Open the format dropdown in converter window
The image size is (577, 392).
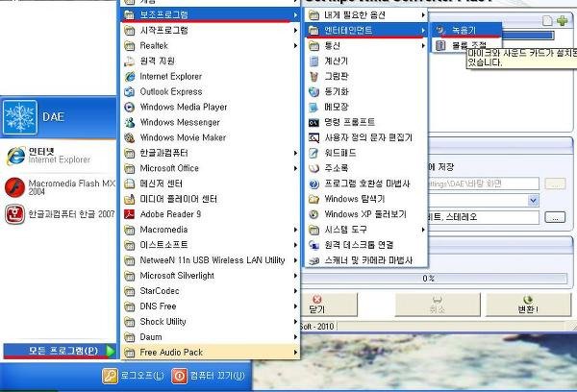[533, 200]
